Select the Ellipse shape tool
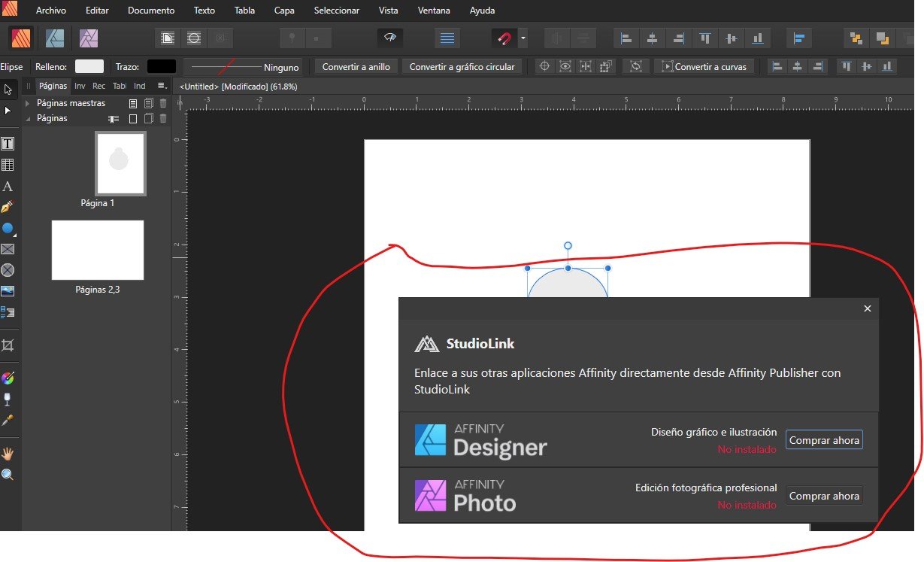Image resolution: width=924 pixels, height=562 pixels. coord(8,228)
